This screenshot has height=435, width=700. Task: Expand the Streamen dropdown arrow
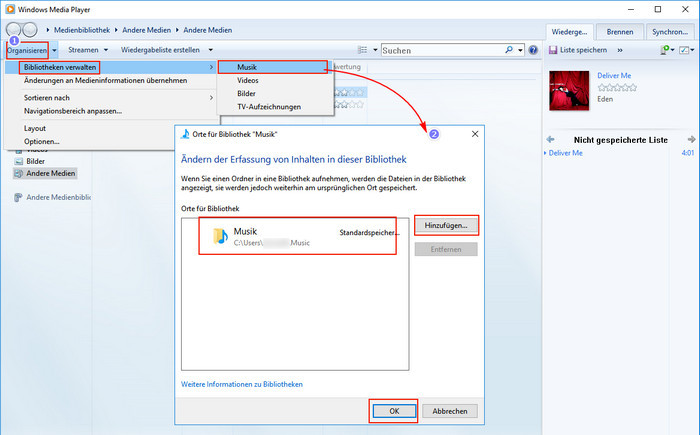106,50
